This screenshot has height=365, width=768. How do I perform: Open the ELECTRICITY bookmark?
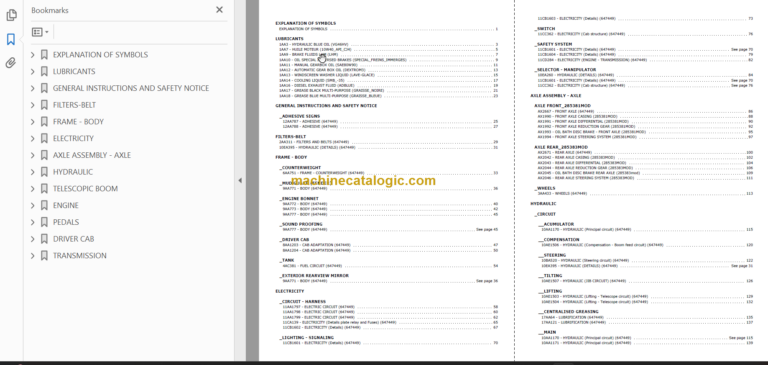(73, 139)
